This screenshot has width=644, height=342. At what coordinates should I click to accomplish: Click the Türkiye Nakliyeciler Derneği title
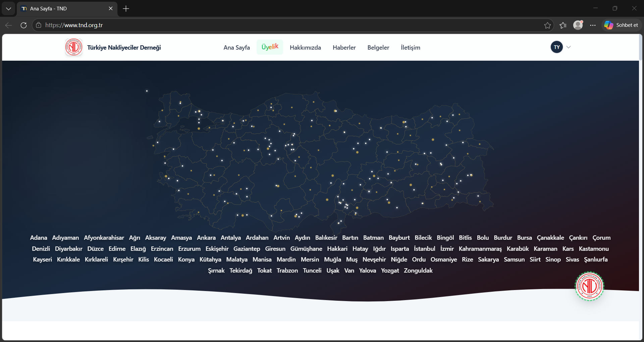124,48
